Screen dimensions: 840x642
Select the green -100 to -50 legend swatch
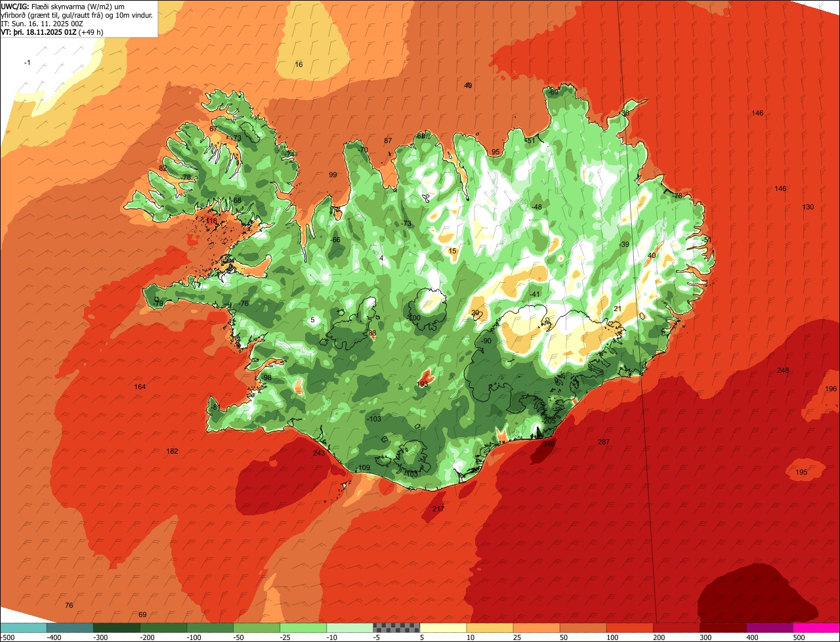210,628
